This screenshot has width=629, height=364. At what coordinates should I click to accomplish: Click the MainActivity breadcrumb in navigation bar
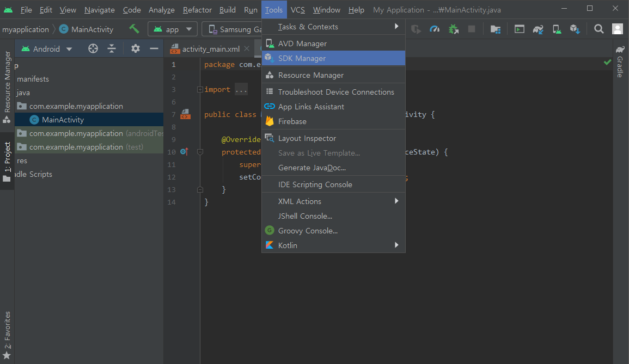click(x=87, y=29)
